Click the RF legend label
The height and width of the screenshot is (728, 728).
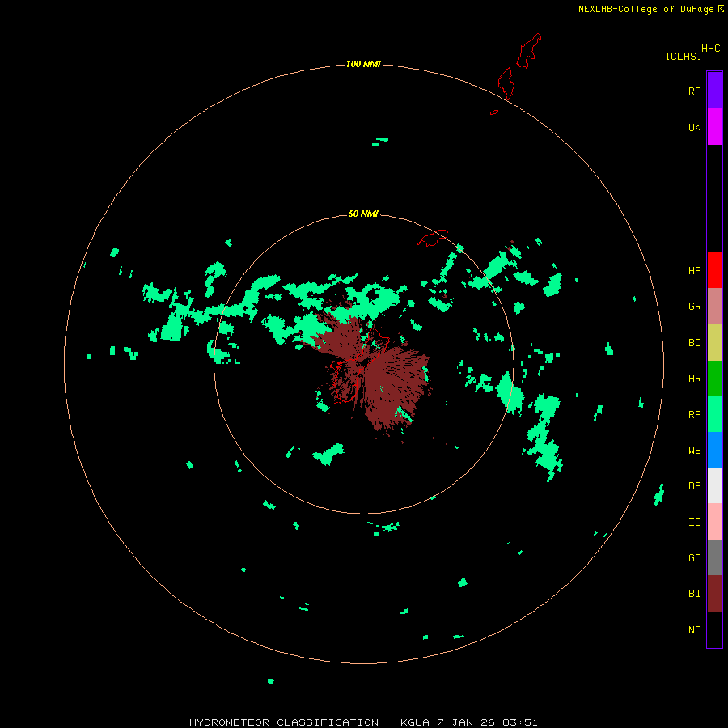click(x=694, y=91)
